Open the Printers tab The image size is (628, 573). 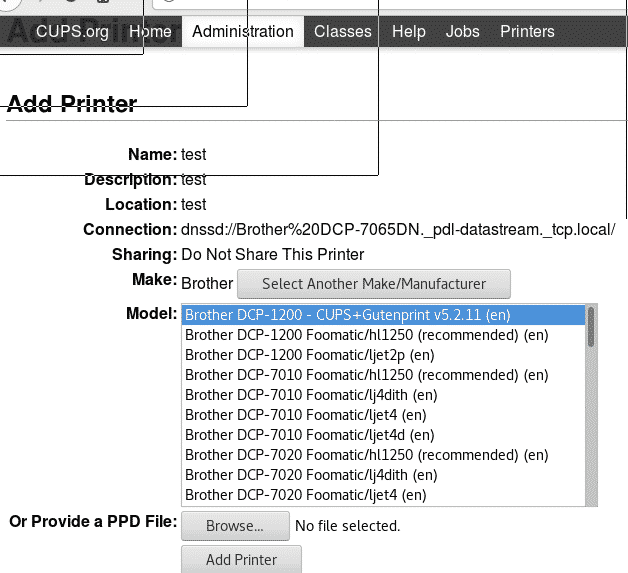[527, 32]
